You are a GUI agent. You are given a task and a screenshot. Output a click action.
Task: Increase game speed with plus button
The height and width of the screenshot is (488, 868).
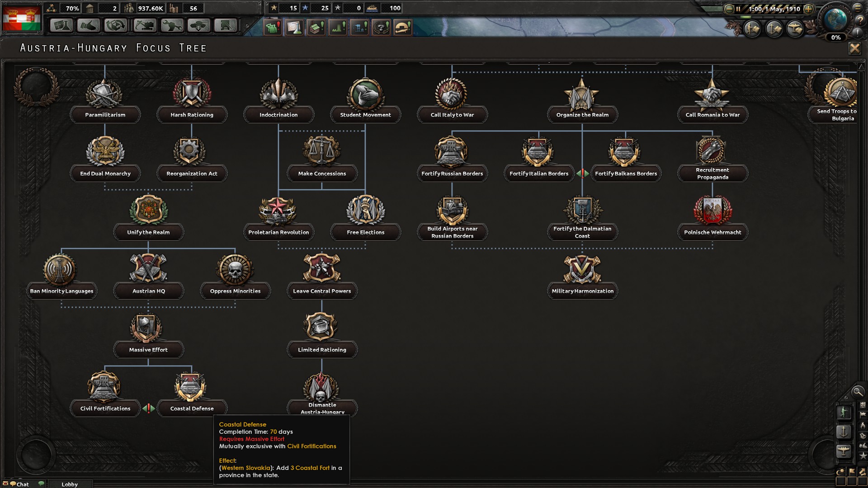(x=809, y=9)
